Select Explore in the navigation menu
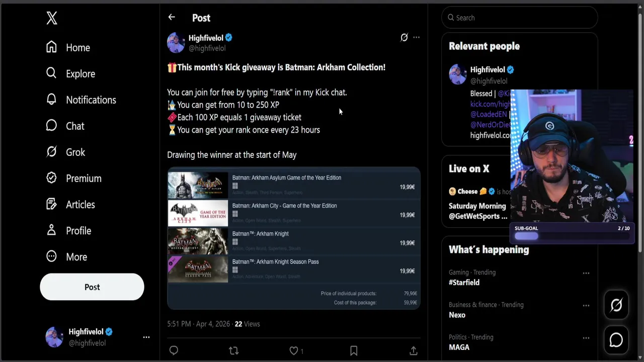 [80, 74]
